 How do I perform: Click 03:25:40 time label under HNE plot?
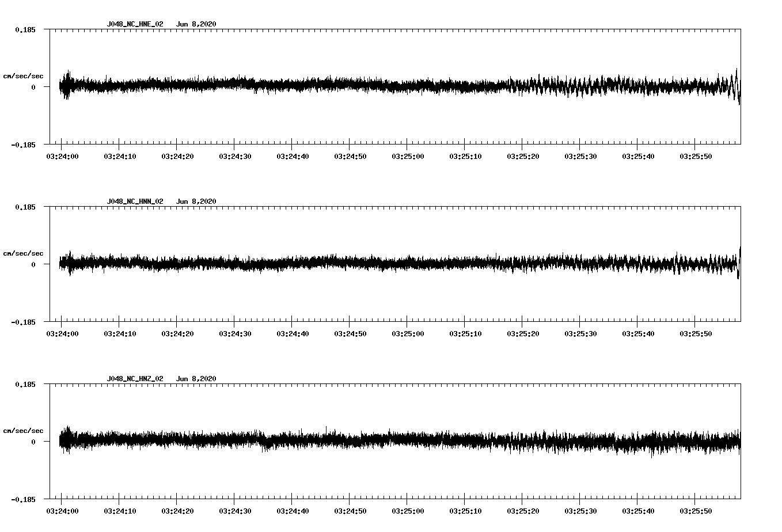pyautogui.click(x=637, y=156)
